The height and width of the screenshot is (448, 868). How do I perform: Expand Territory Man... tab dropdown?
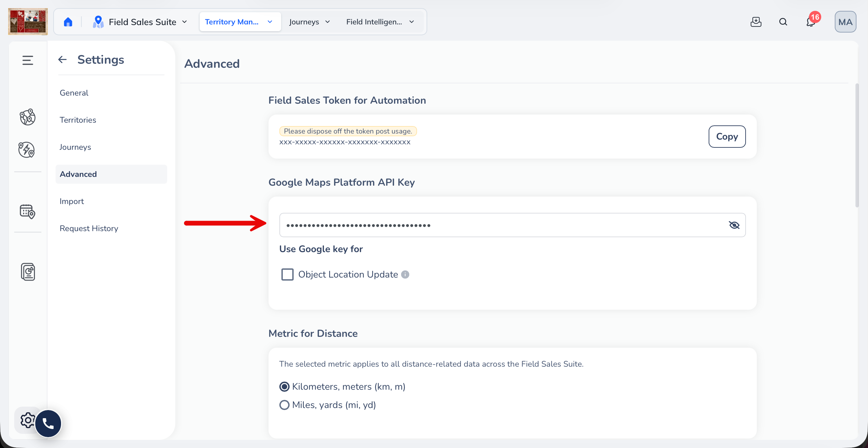[270, 22]
